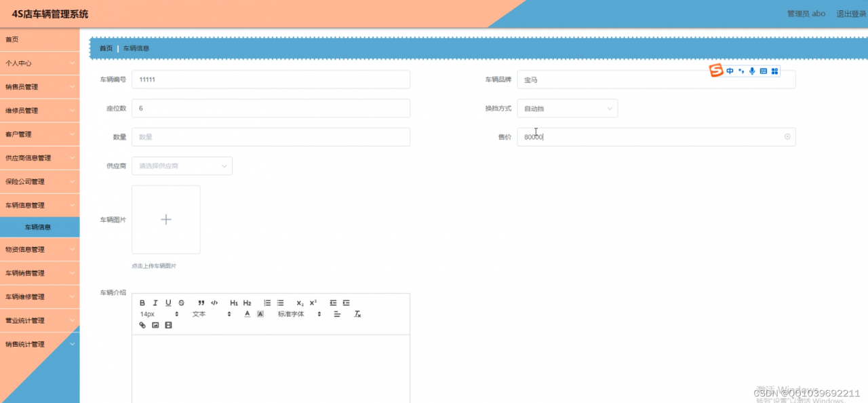868x403 pixels.
Task: Insert a bulleted list
Action: click(280, 303)
